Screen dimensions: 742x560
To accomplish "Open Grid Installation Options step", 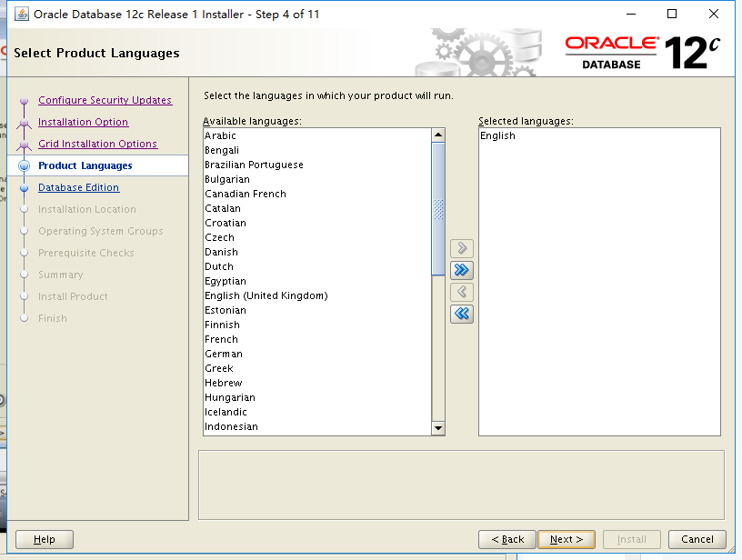I will coord(97,144).
